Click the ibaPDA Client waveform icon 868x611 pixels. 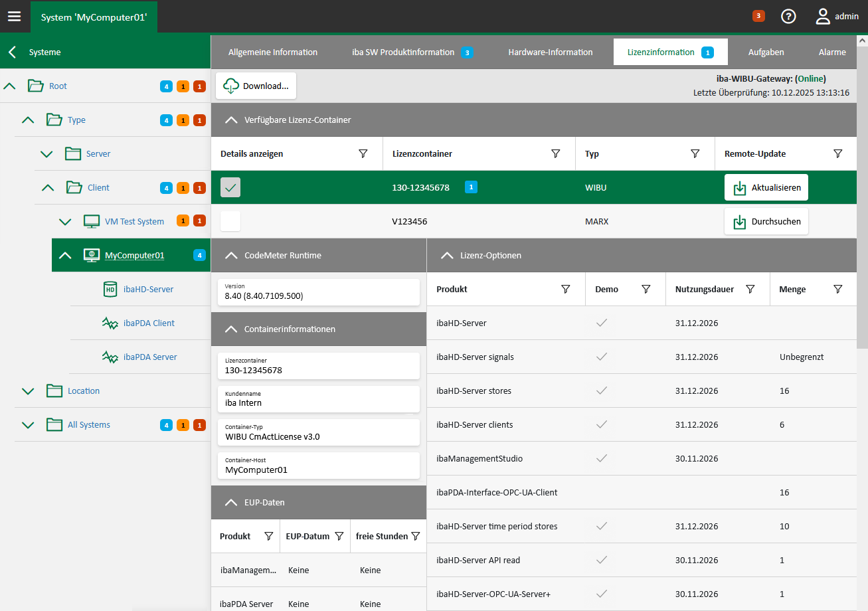point(110,323)
